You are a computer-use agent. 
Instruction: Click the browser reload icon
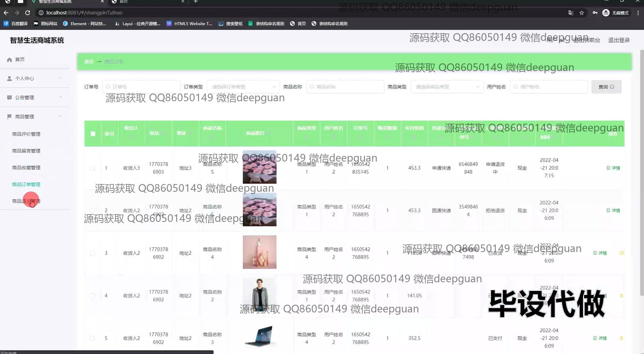coord(28,13)
